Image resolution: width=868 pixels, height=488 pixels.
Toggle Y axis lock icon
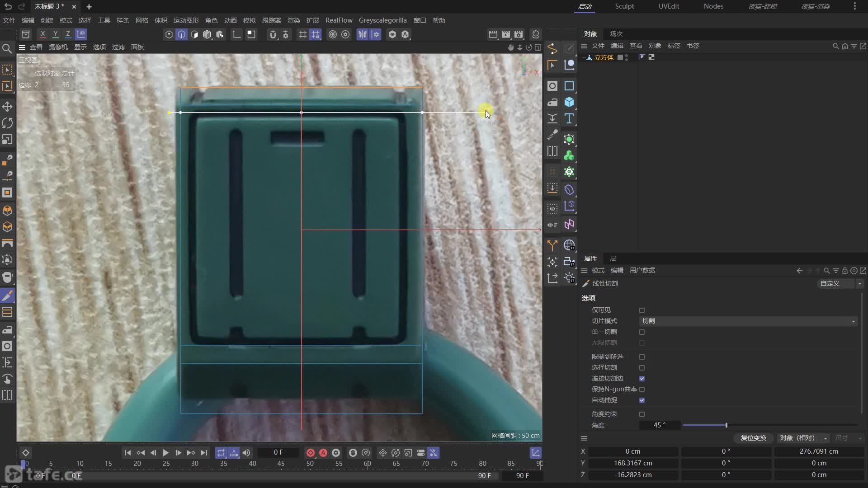coord(55,34)
